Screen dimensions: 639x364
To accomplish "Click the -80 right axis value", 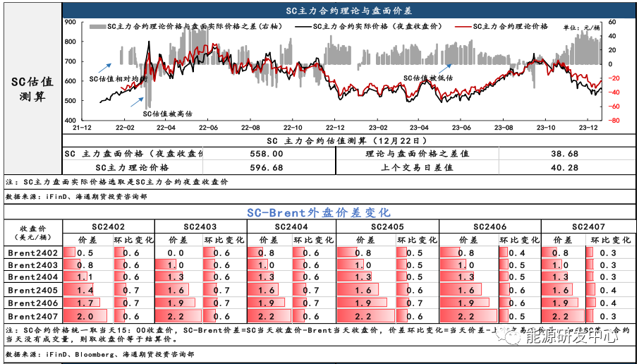I will (614, 120).
